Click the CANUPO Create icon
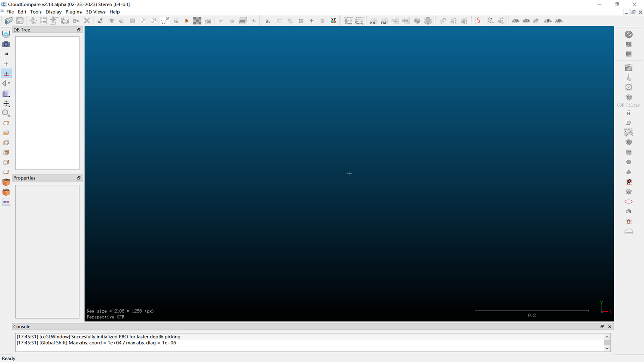644x362 pixels. (x=348, y=21)
